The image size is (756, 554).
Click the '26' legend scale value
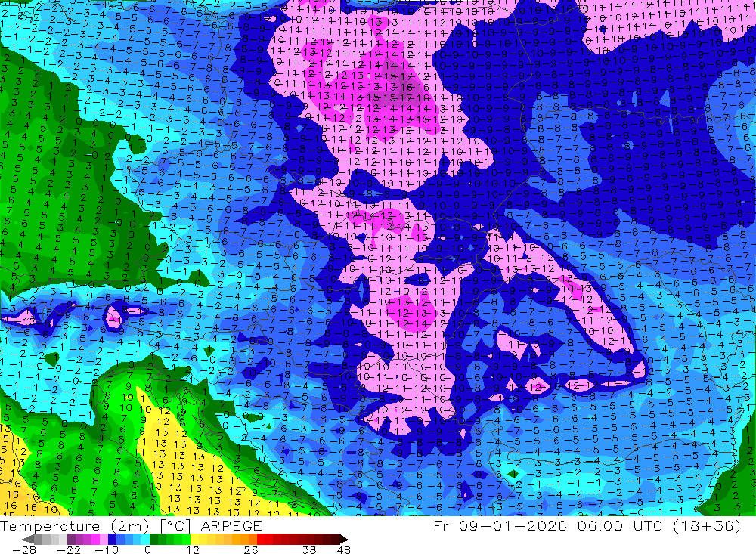(x=251, y=550)
